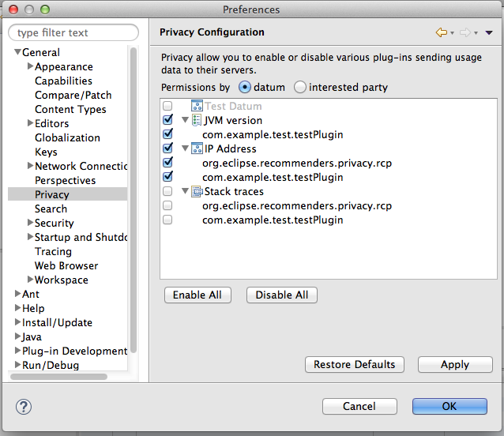Uncheck the JVM version checkbox

167,120
